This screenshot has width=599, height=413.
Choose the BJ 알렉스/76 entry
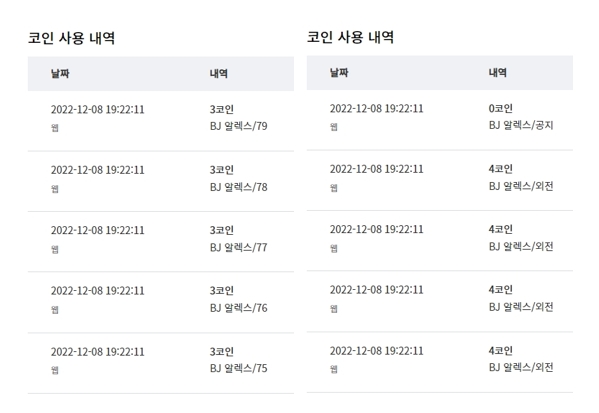click(x=238, y=308)
